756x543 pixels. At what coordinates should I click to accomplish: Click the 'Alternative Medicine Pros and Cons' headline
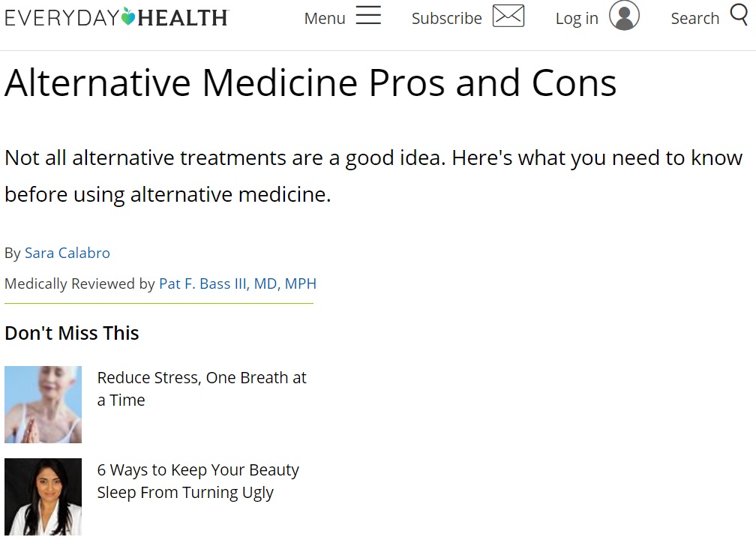click(310, 82)
